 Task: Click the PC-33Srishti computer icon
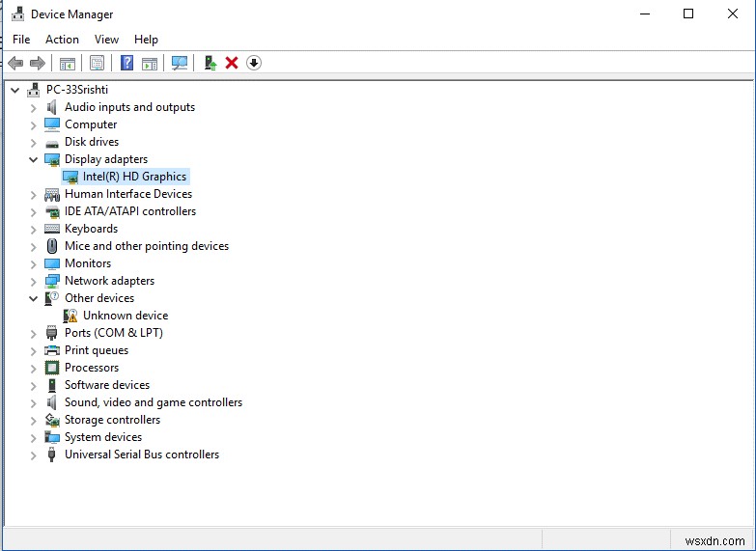point(33,90)
